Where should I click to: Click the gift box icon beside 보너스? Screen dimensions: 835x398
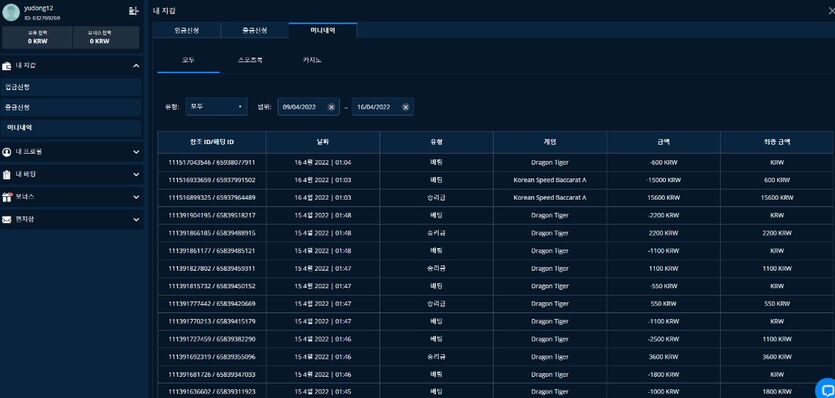(x=6, y=197)
